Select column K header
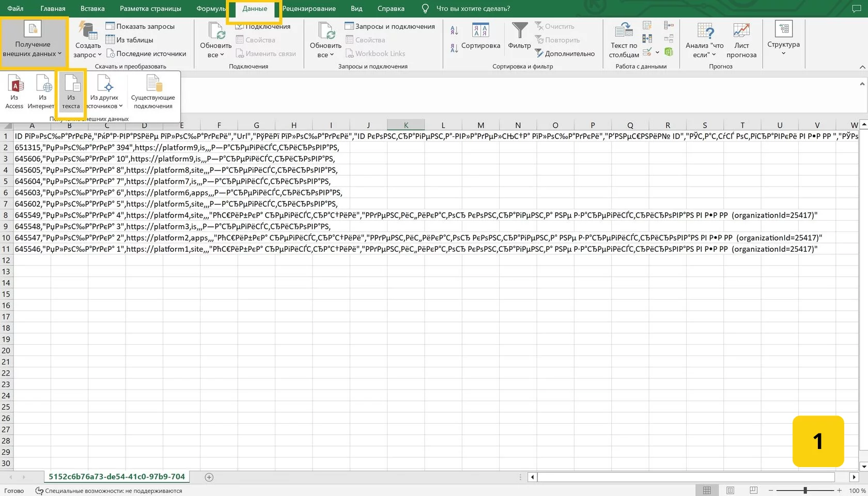 click(x=406, y=125)
